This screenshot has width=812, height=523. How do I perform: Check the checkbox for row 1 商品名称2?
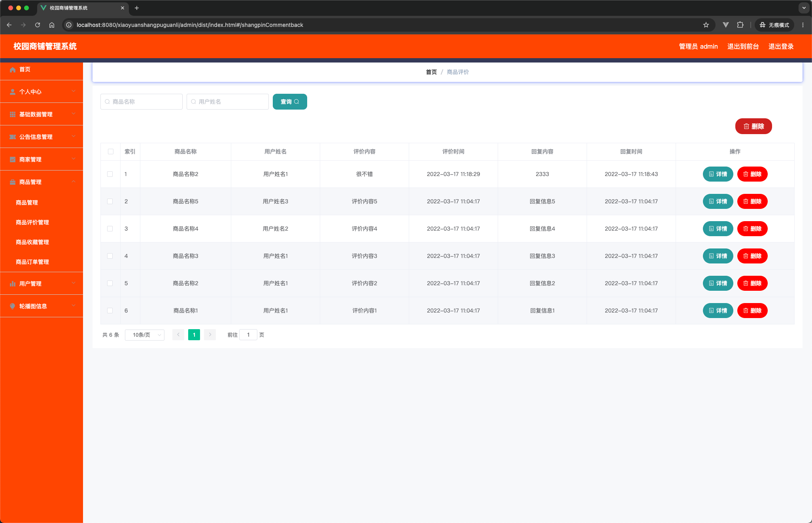110,174
